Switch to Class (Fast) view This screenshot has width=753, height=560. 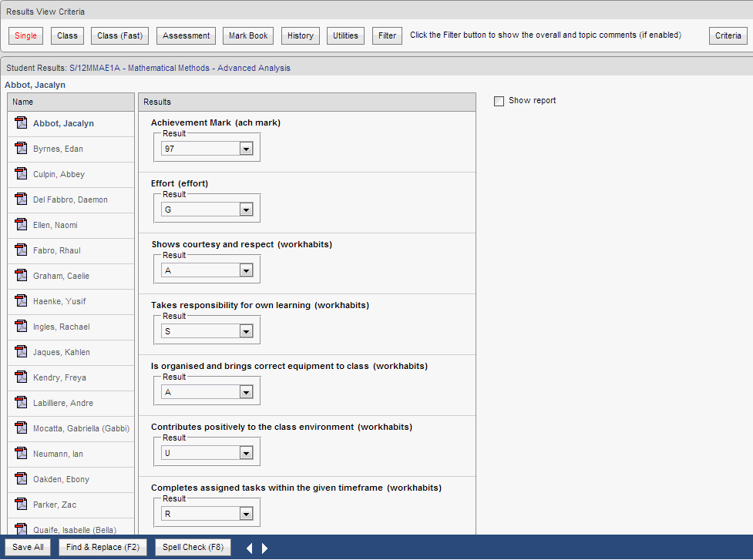click(120, 35)
